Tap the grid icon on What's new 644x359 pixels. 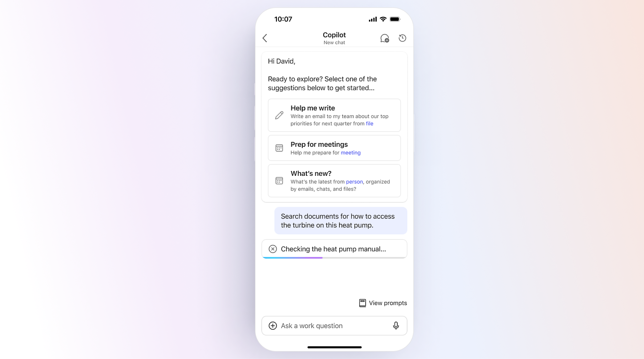pos(279,180)
